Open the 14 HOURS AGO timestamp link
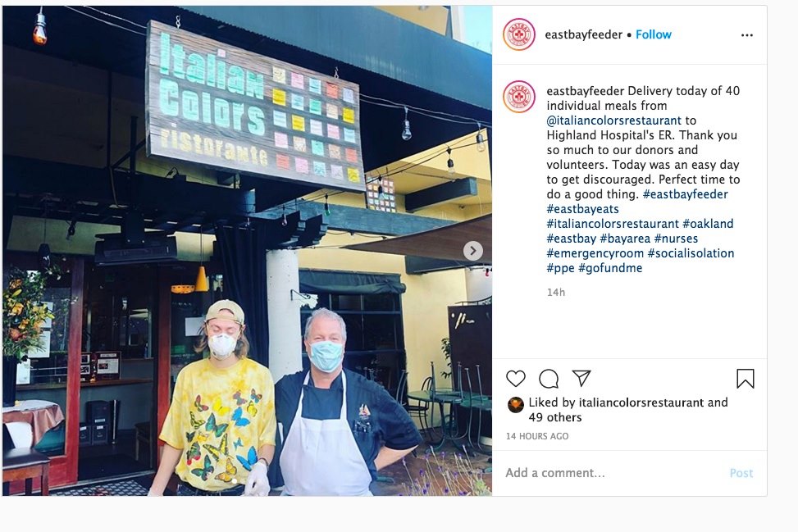798x532 pixels. 537,436
